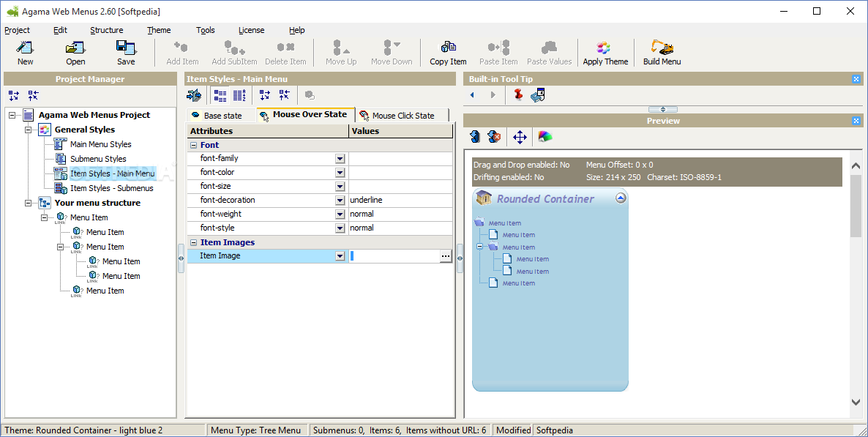Image resolution: width=868 pixels, height=437 pixels.
Task: Open the font-color dropdown arrow
Action: point(340,172)
